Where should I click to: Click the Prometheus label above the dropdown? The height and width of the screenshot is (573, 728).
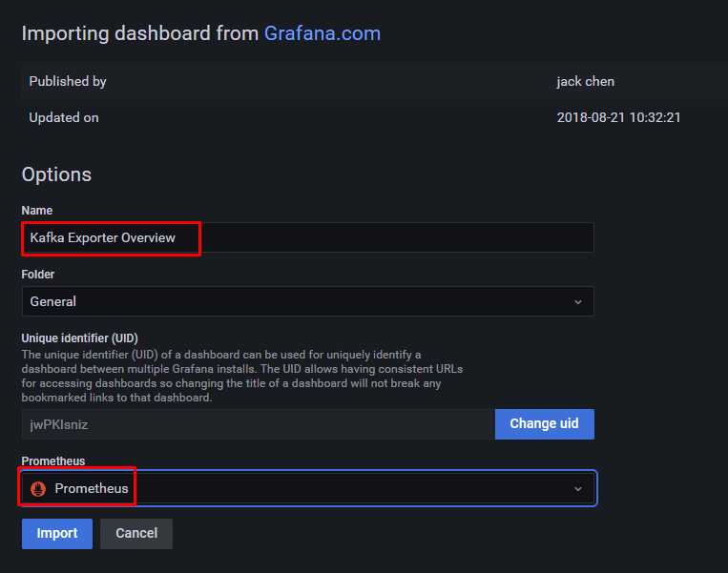tap(53, 461)
